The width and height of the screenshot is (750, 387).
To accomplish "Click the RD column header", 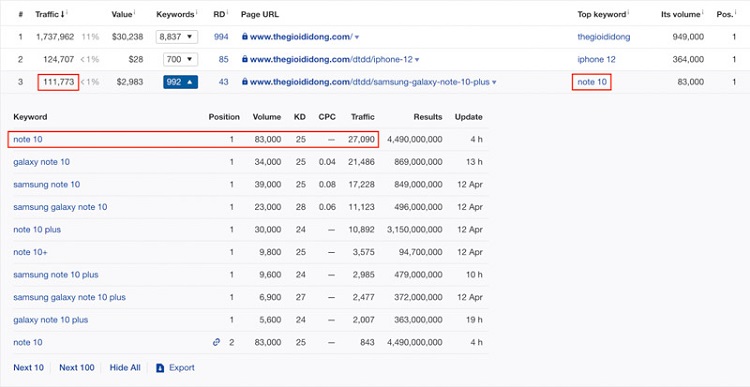I will click(219, 14).
